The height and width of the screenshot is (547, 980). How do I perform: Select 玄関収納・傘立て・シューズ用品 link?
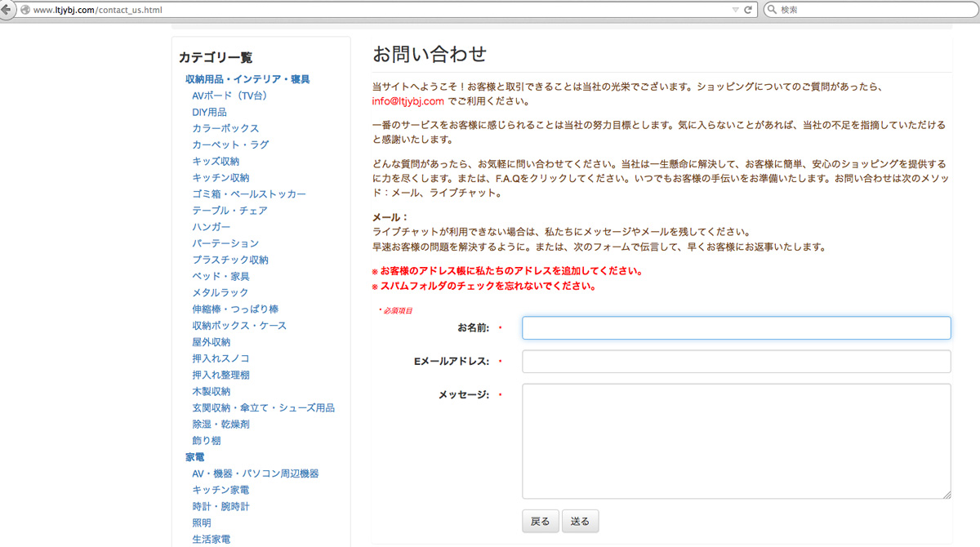[263, 407]
